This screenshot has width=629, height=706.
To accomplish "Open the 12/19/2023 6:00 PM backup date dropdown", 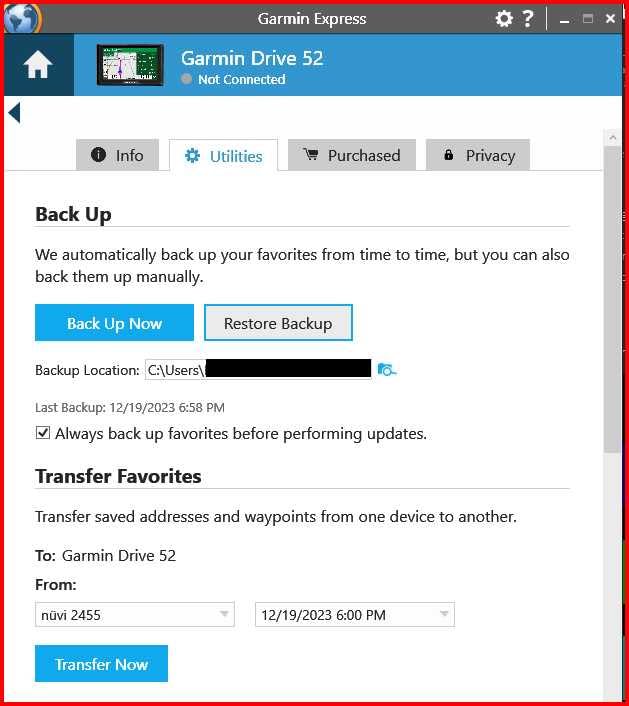I will (x=355, y=615).
